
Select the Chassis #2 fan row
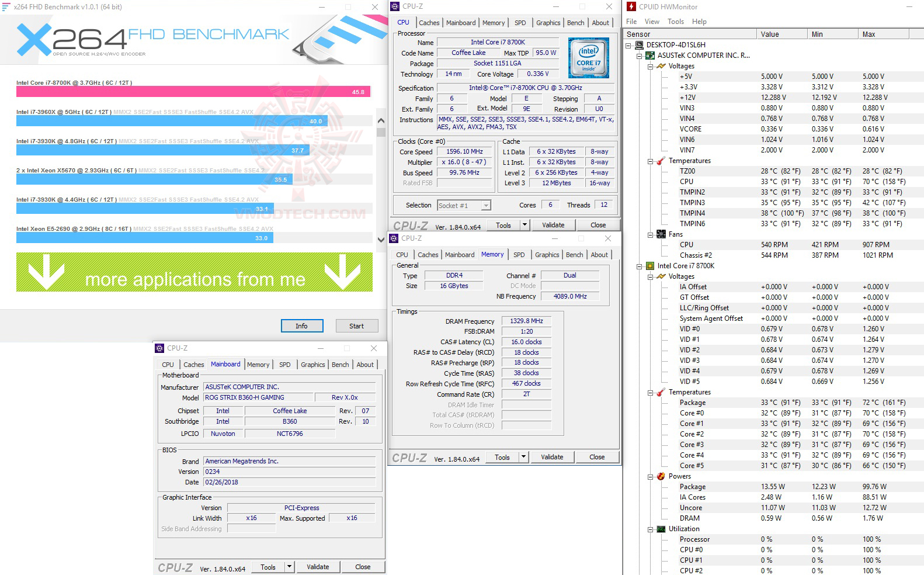click(774, 255)
